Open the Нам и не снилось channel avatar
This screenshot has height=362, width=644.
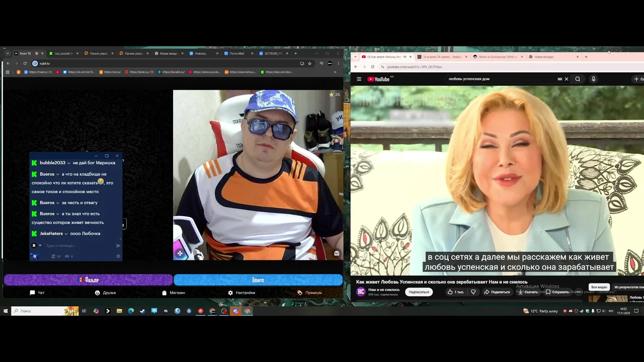click(x=361, y=292)
